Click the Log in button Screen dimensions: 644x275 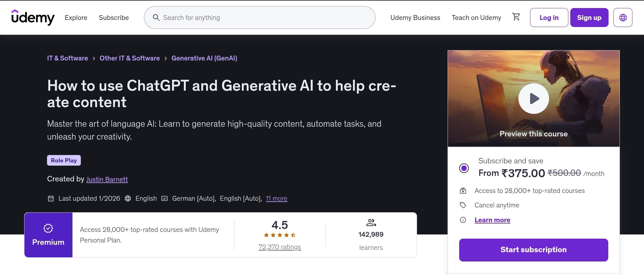[x=549, y=17]
